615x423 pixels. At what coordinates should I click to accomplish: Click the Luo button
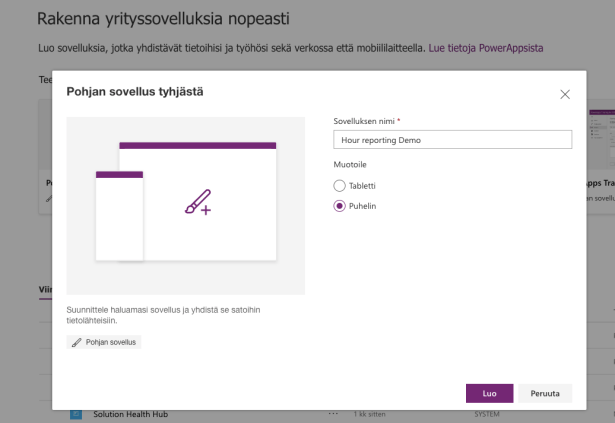coord(489,393)
